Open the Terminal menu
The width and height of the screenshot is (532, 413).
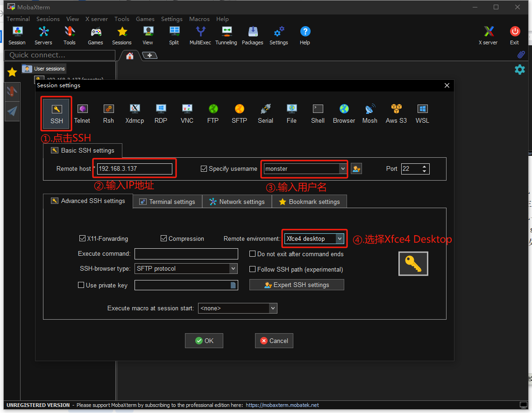18,19
